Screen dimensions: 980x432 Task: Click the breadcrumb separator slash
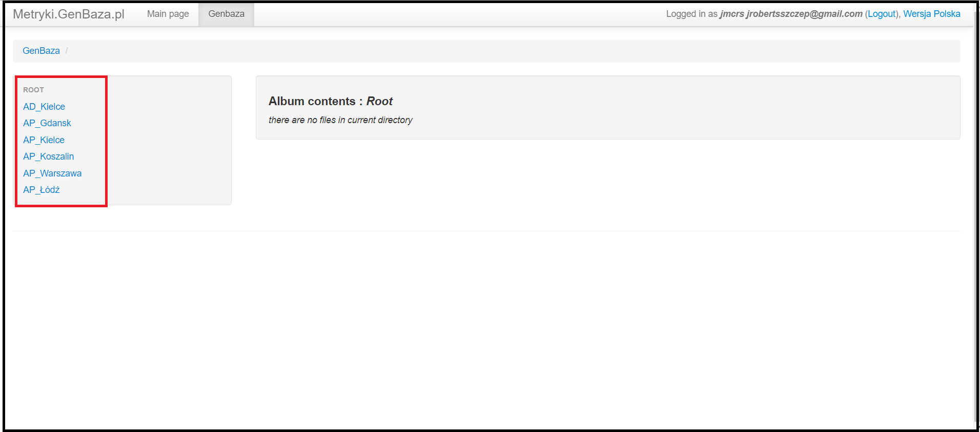[67, 50]
